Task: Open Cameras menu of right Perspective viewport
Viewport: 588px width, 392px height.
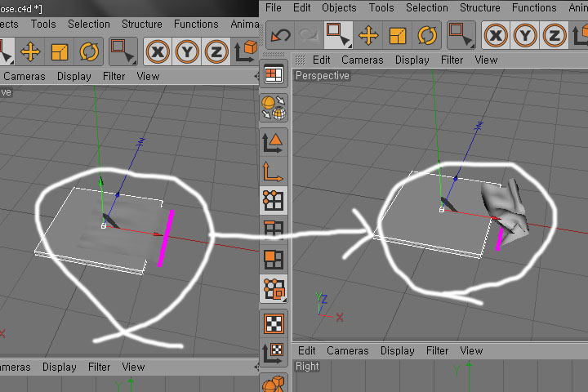Action: click(363, 60)
